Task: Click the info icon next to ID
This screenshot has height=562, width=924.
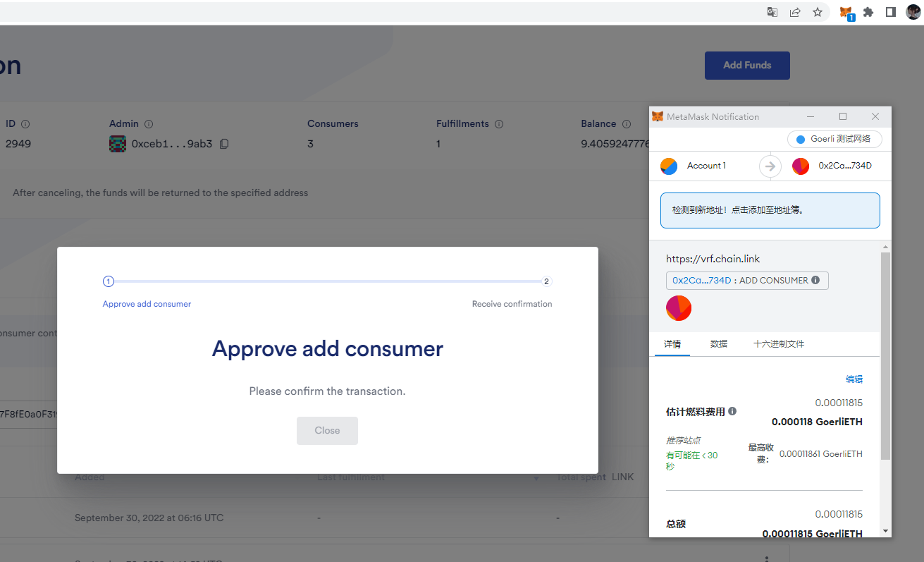Action: pos(25,124)
